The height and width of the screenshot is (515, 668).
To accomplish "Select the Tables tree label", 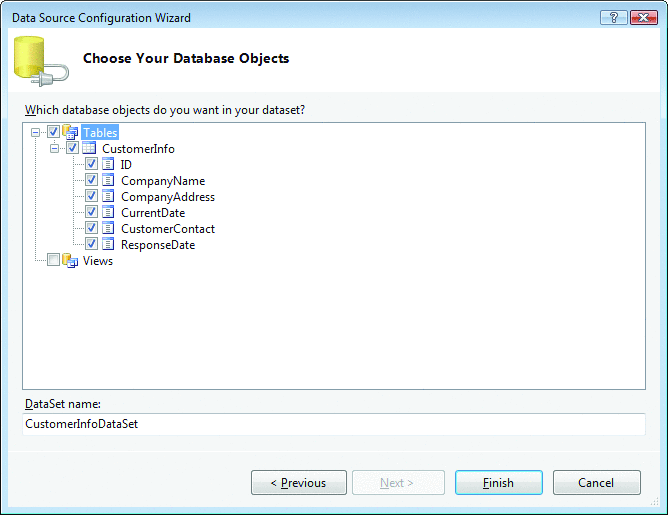I will pos(100,132).
